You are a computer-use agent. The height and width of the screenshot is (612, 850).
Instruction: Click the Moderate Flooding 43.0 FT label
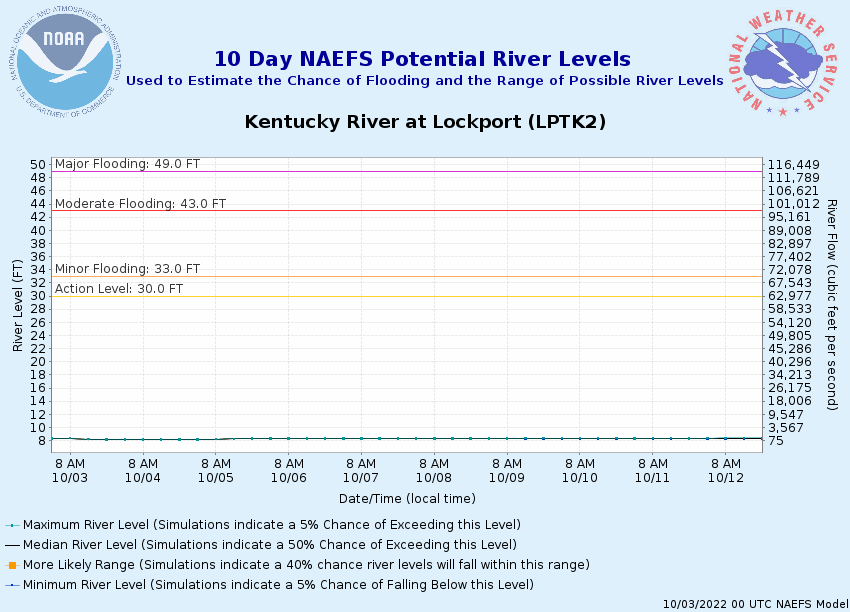[x=140, y=204]
